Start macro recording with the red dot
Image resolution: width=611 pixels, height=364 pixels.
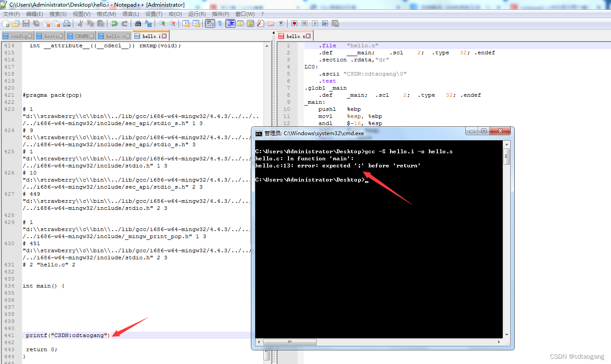[295, 23]
